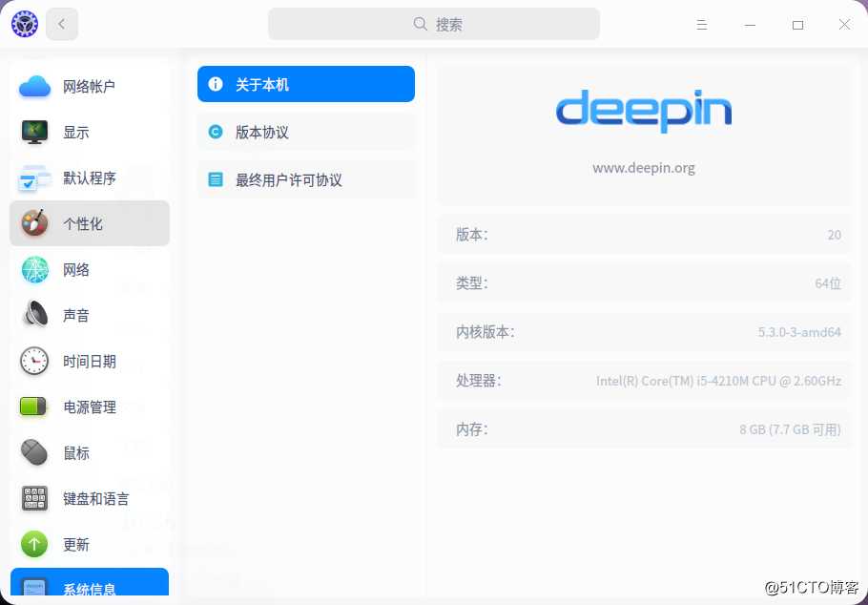Click the 内存 label
The image size is (868, 605).
tap(471, 429)
